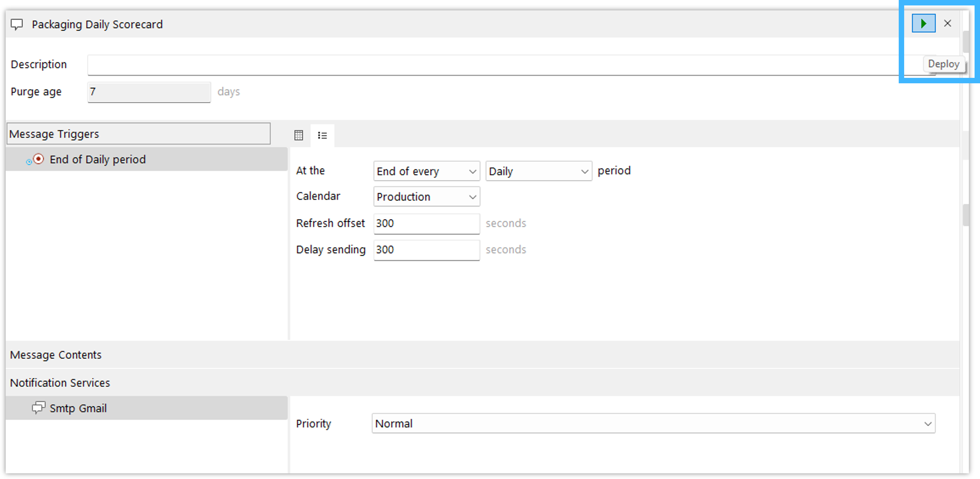Switch to the list view tab

point(322,135)
